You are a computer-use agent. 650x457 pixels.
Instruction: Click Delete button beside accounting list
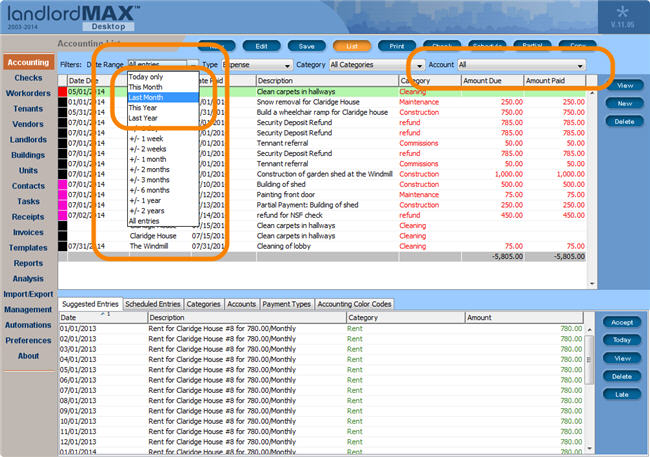click(x=624, y=122)
